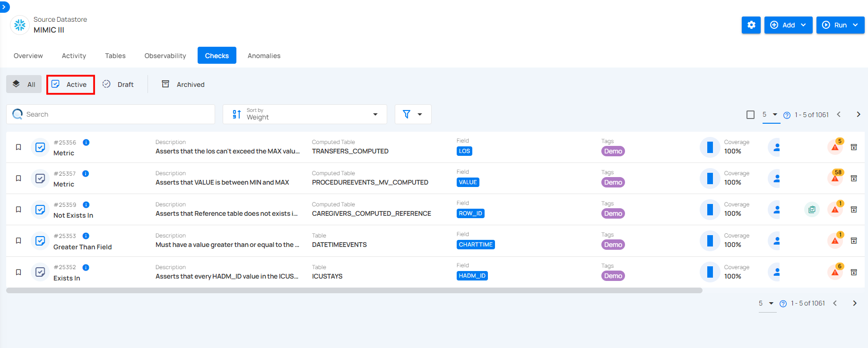Bookmark check #25356
The height and width of the screenshot is (348, 868).
pos(18,147)
